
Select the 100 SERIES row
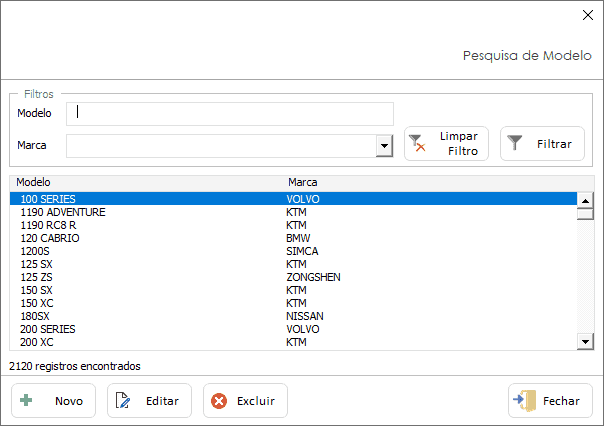click(293, 199)
